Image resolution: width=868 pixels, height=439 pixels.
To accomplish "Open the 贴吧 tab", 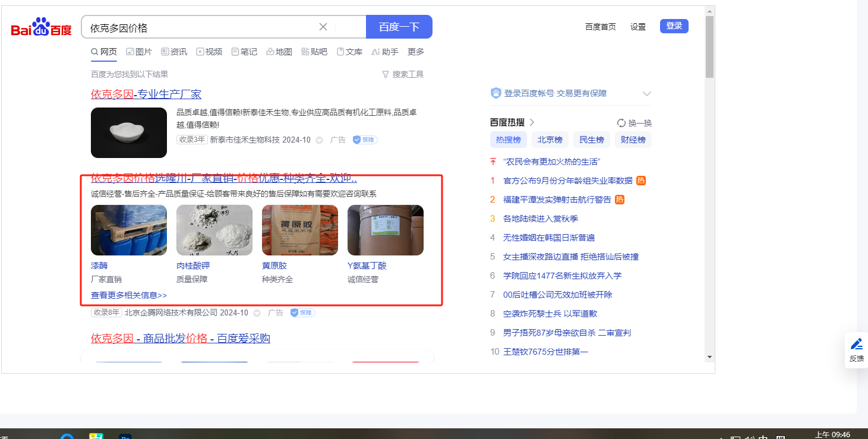I will 314,52.
